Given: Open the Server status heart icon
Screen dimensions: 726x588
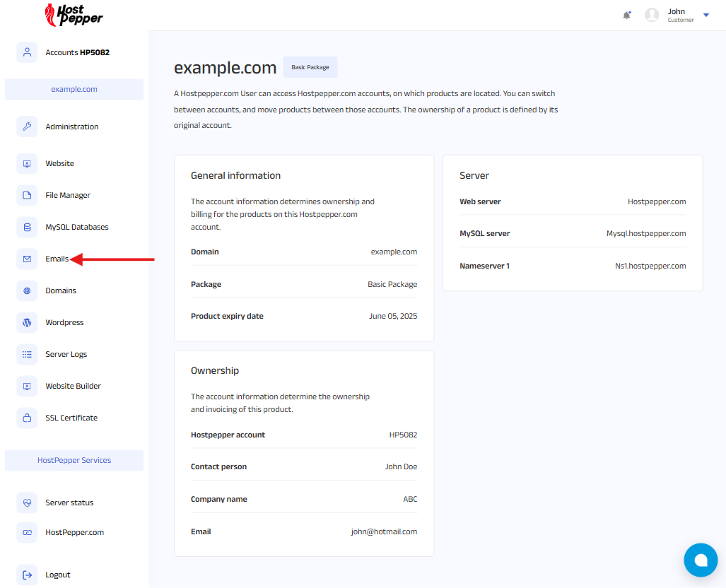Looking at the screenshot, I should [x=27, y=502].
